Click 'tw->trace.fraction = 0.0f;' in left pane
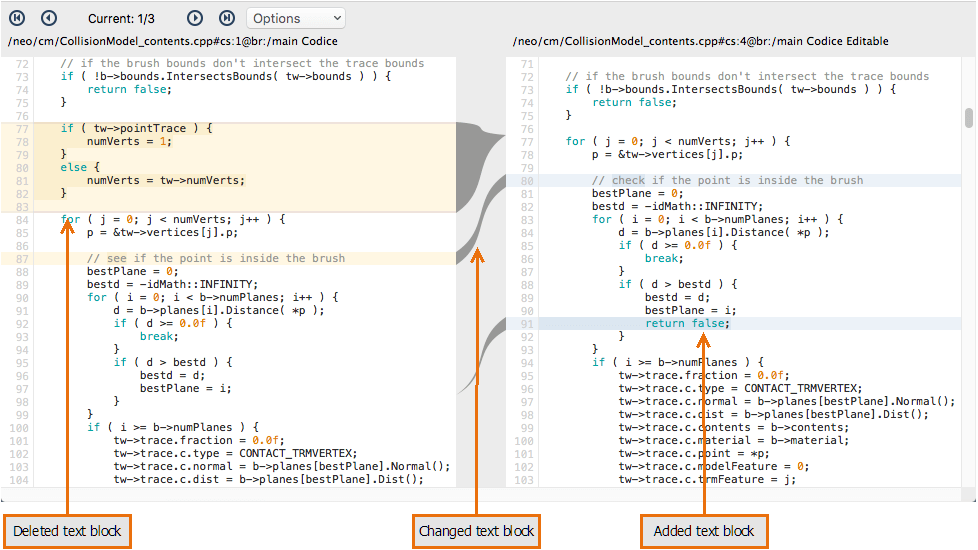This screenshot has height=550, width=978. click(199, 440)
